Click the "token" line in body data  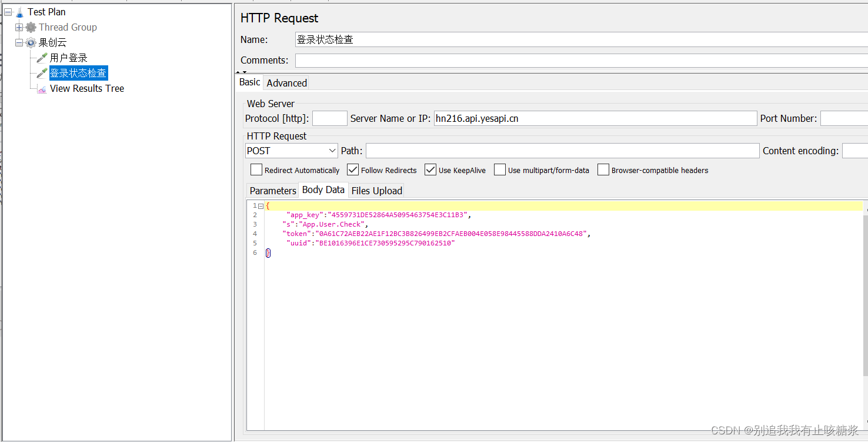point(436,234)
